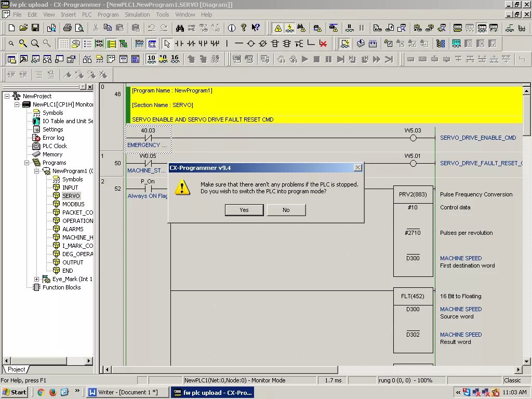
Task: Select the OUTPUT section in tree
Action: (x=73, y=262)
